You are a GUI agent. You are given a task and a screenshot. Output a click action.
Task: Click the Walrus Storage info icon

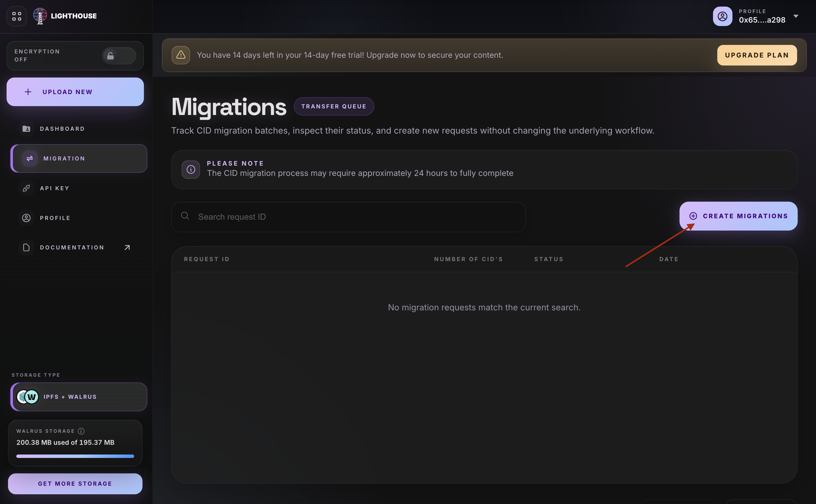point(81,431)
